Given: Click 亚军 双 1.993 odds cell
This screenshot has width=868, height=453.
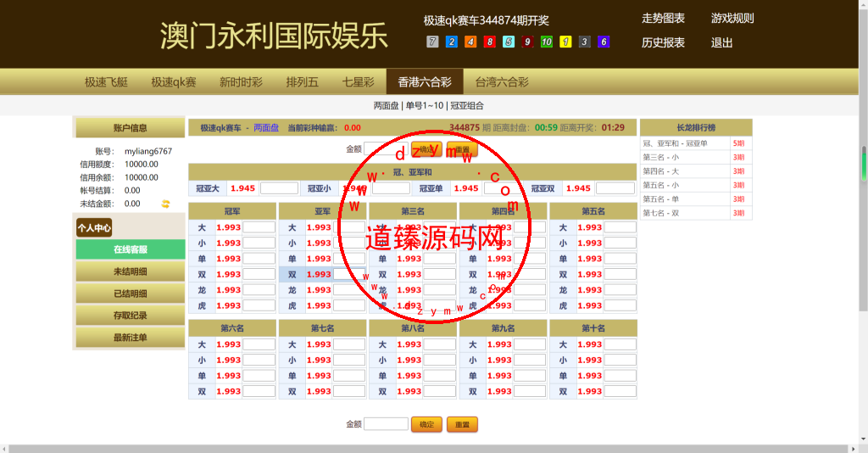Looking at the screenshot, I should [x=319, y=274].
